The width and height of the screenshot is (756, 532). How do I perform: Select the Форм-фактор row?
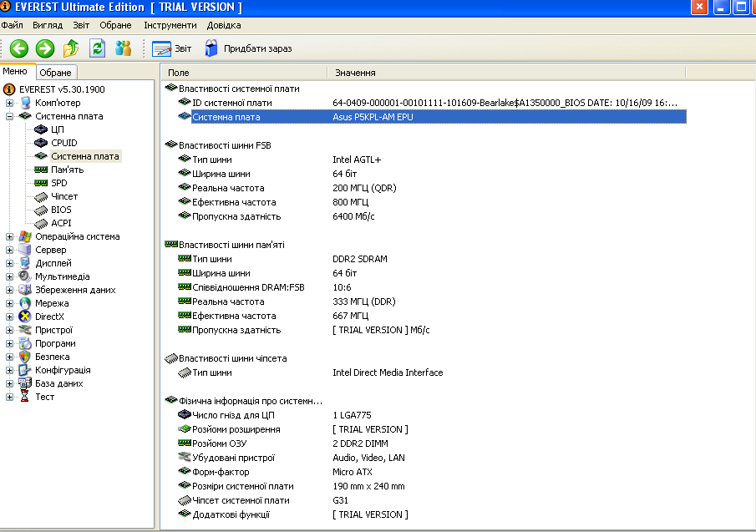[x=432, y=472]
